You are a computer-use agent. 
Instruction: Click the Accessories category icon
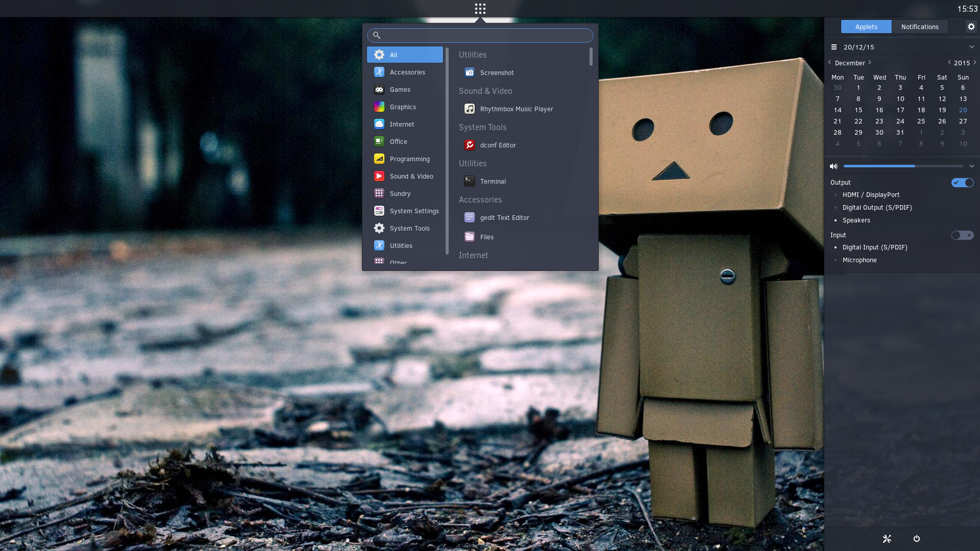point(379,72)
